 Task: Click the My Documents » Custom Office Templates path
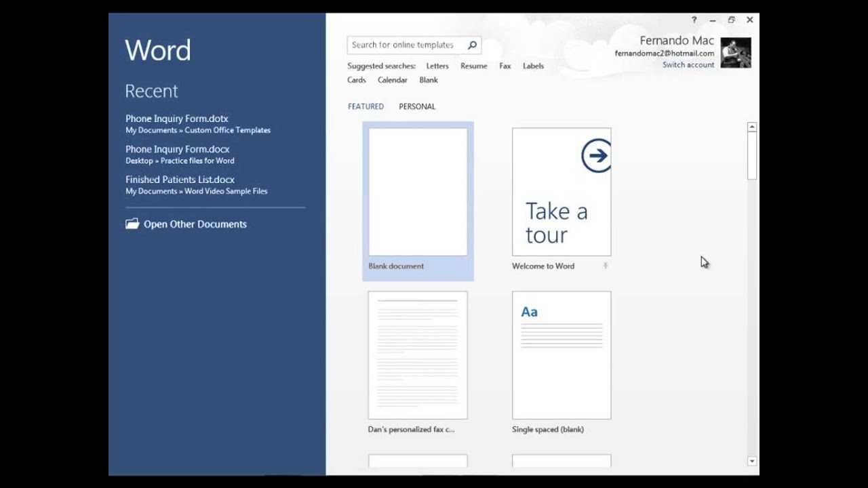(x=198, y=130)
